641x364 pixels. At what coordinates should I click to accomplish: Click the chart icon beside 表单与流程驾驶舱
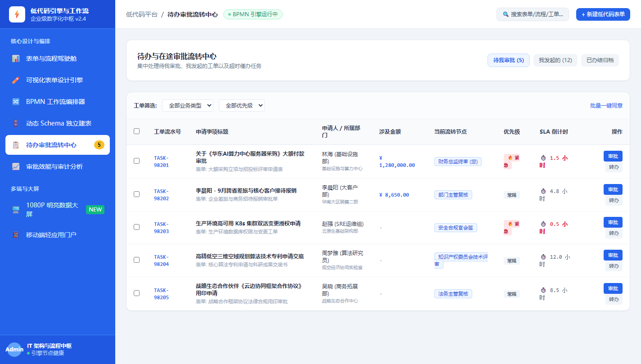pos(16,58)
